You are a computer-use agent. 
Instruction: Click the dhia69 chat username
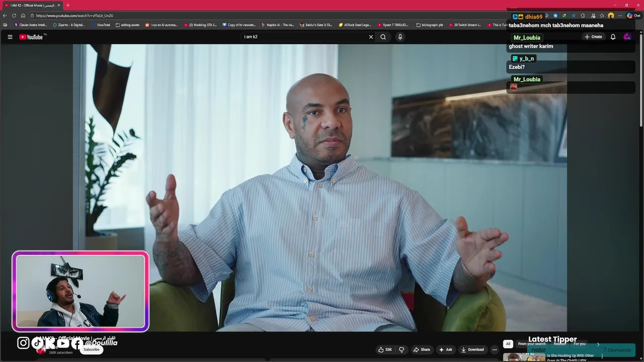(x=534, y=17)
